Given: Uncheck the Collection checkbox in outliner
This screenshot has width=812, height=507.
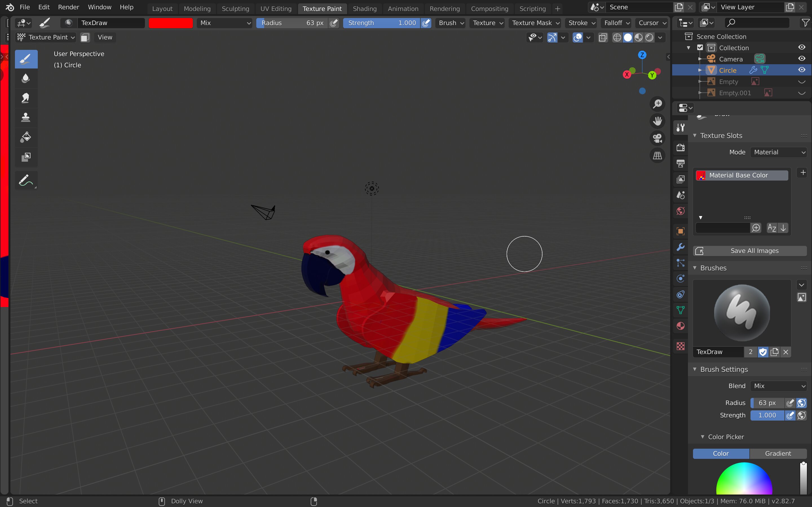Looking at the screenshot, I should tap(700, 48).
